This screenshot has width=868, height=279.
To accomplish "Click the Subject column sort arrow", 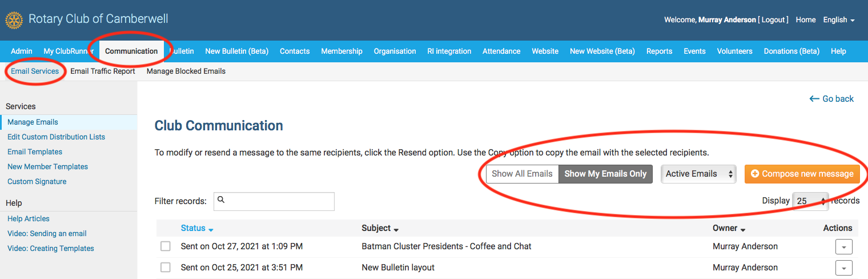I will pos(396,229).
